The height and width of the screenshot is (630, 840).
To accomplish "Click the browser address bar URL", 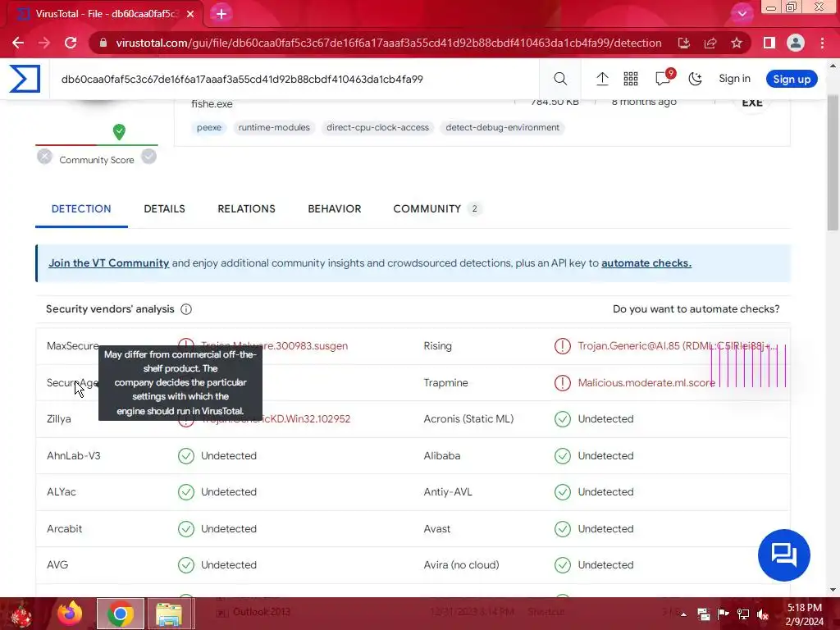I will click(388, 43).
